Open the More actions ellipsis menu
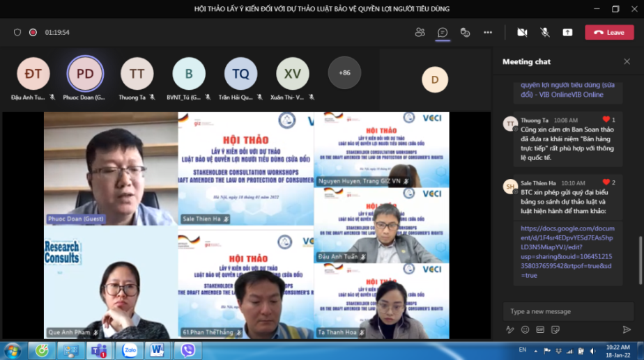The image size is (644, 360). [488, 32]
